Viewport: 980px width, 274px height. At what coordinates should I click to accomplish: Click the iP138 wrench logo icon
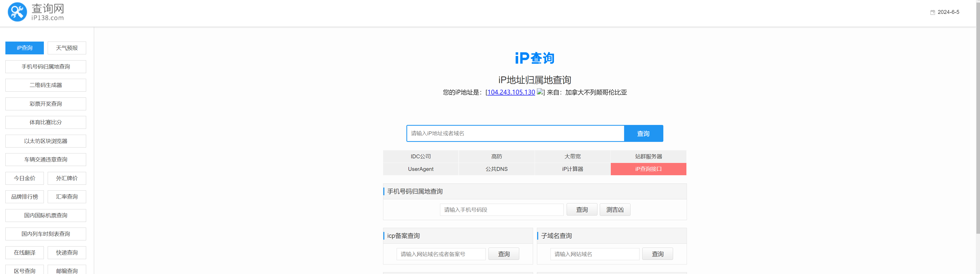pos(17,12)
